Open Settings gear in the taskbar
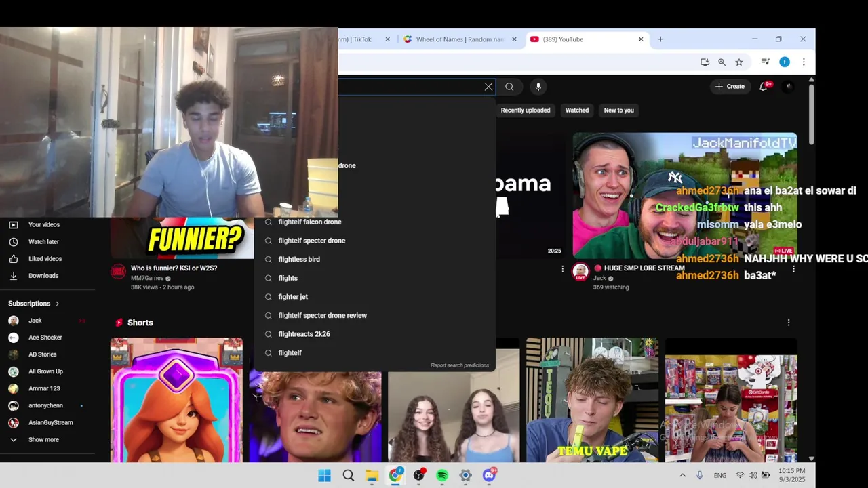The image size is (868, 488). pyautogui.click(x=465, y=475)
